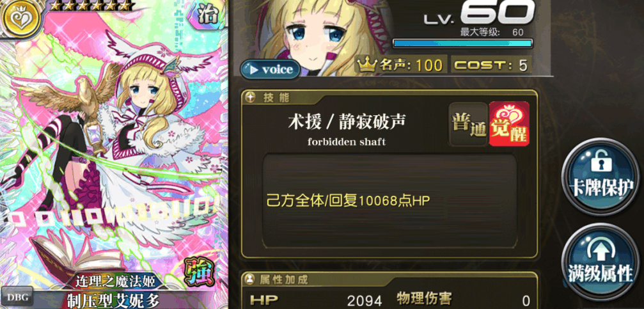Select the skill description text box
The width and height of the screenshot is (644, 309).
point(389,202)
